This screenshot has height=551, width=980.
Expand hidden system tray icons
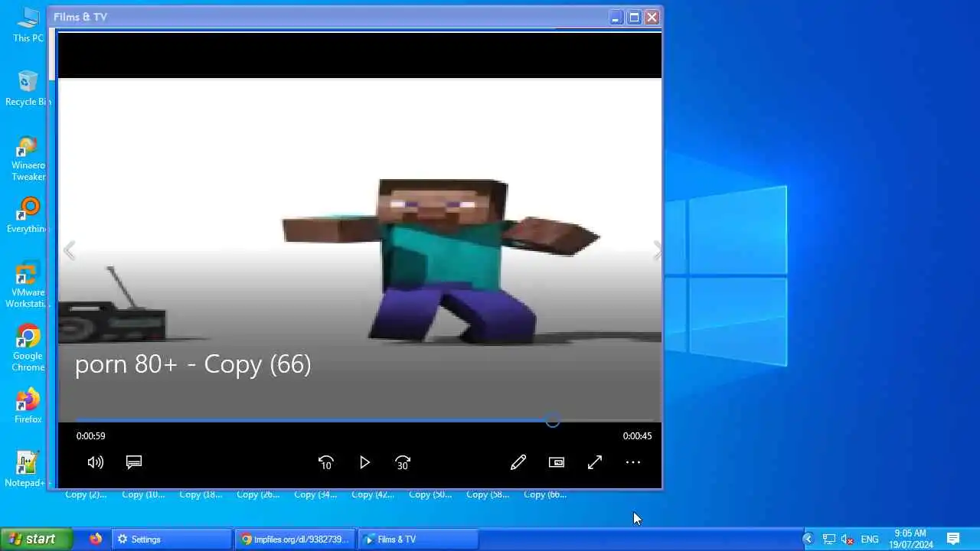pos(808,539)
